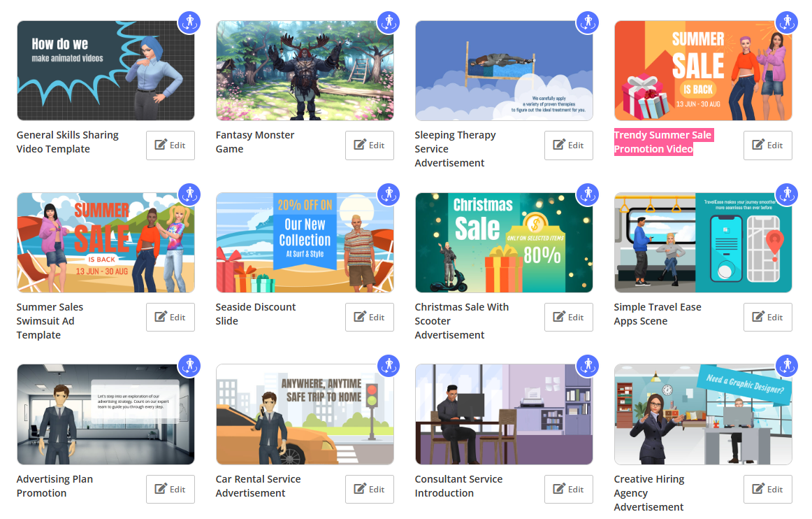
Task: Click the character icon on Trendy Summer Sale Promotion
Action: (787, 22)
